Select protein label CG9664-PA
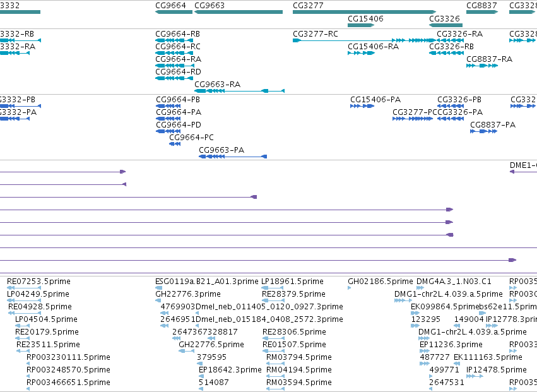The image size is (537, 392). (179, 112)
